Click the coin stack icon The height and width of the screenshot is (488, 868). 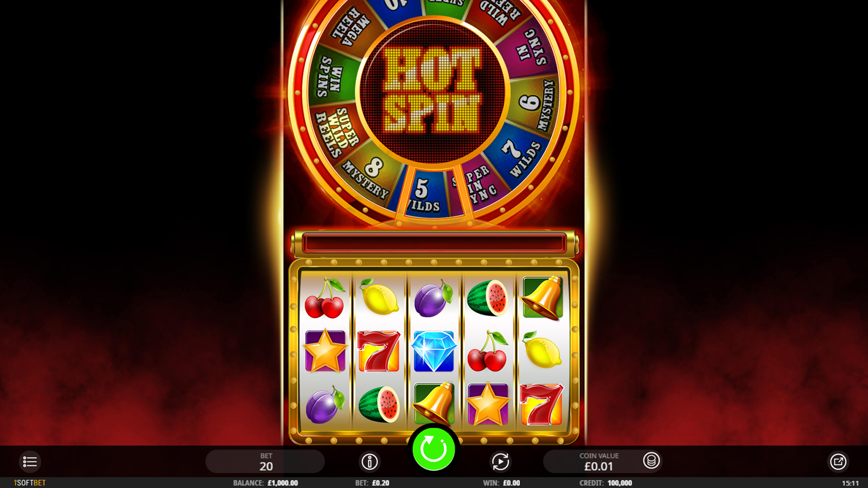[651, 461]
